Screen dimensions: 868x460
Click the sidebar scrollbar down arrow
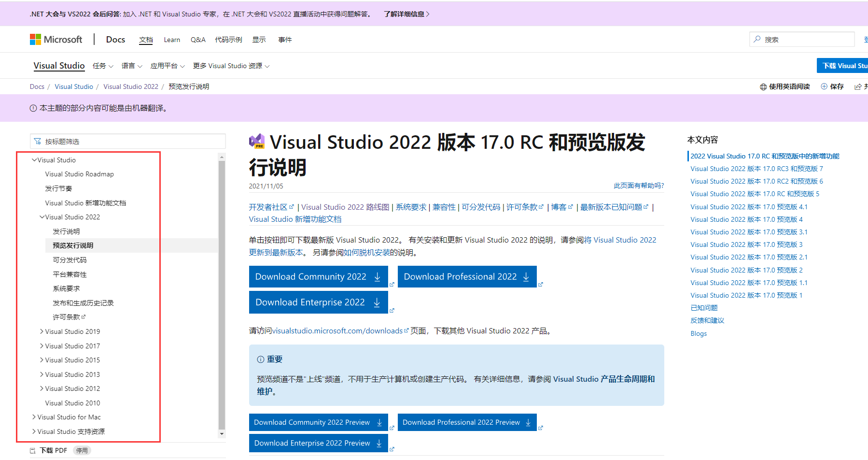coord(222,434)
